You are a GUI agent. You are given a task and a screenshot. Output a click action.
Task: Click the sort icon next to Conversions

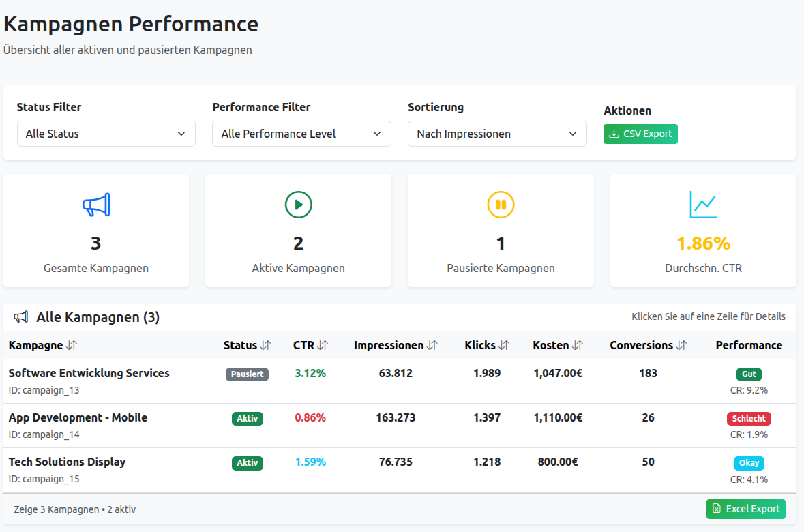coord(681,346)
